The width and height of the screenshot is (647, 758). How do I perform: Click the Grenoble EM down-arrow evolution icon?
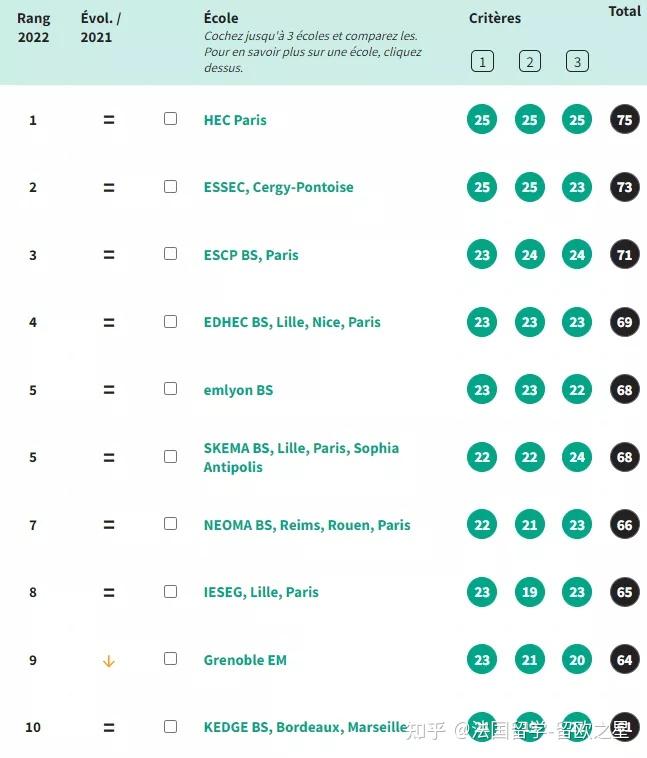[109, 660]
